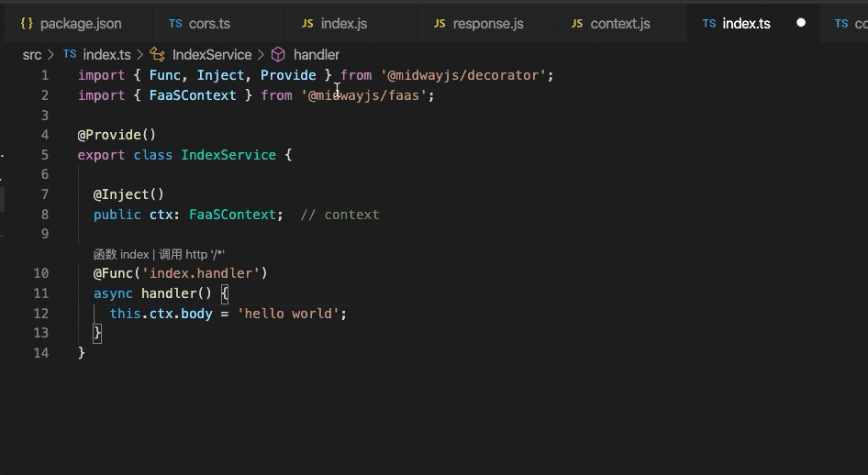
Task: Click the TS file icon in breadcrumb
Action: click(x=70, y=54)
